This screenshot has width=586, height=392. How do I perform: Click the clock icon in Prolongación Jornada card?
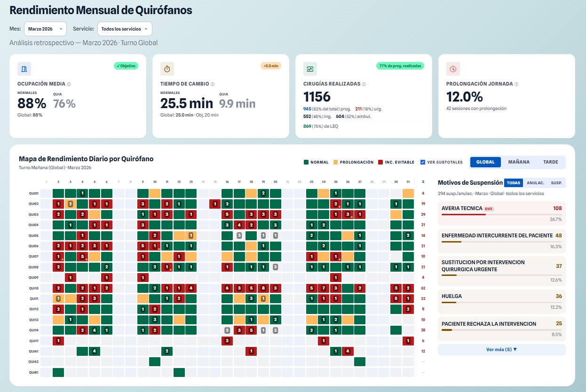(453, 69)
